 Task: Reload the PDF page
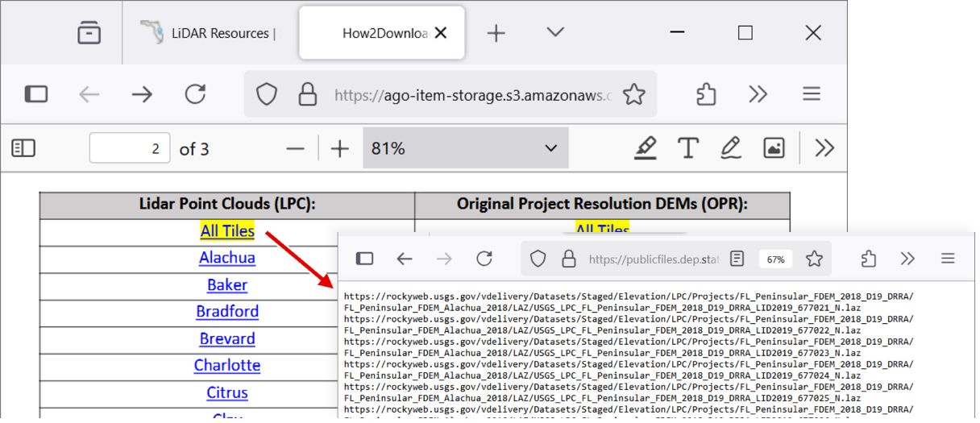tap(195, 94)
